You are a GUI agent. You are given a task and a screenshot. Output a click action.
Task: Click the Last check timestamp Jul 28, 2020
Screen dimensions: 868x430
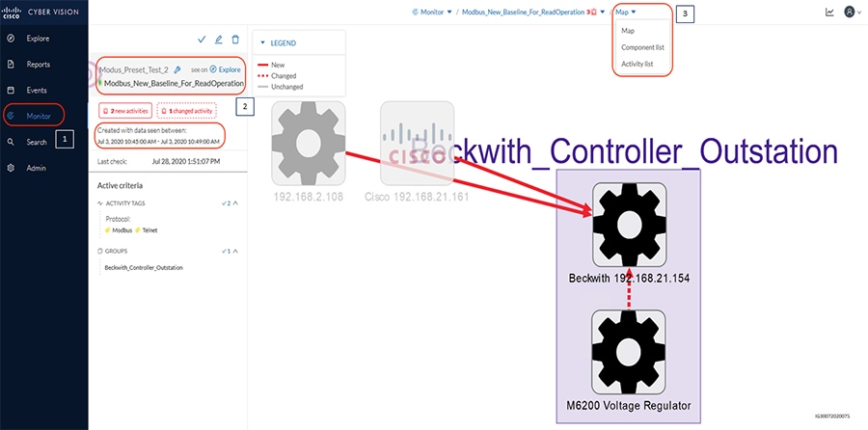186,162
